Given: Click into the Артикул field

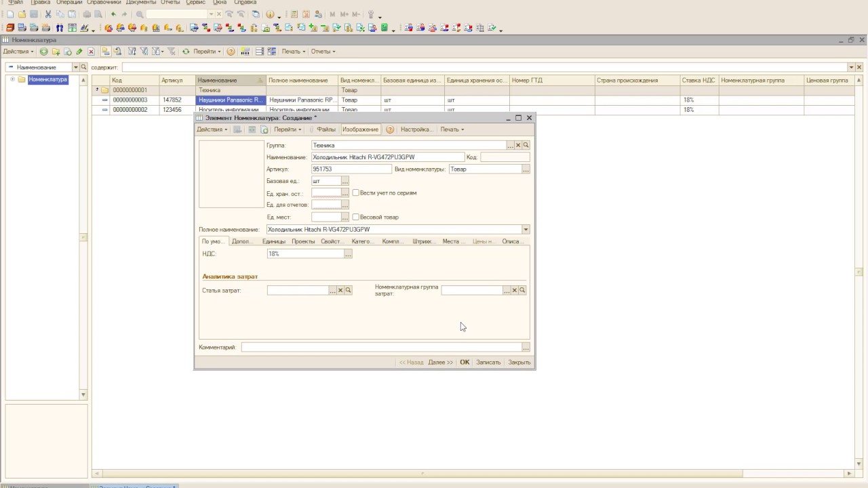Looking at the screenshot, I should coord(351,169).
